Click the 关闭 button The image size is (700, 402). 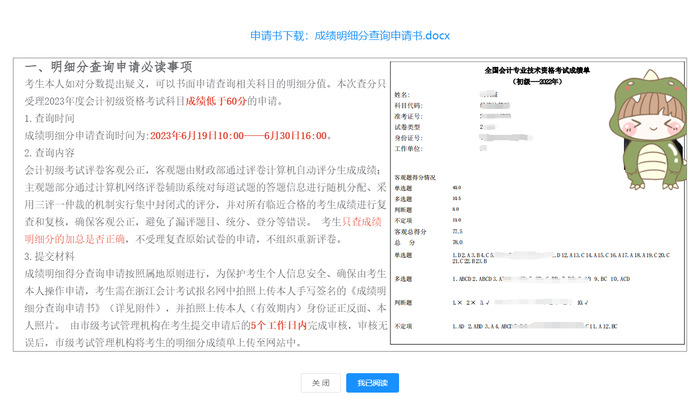coord(320,383)
